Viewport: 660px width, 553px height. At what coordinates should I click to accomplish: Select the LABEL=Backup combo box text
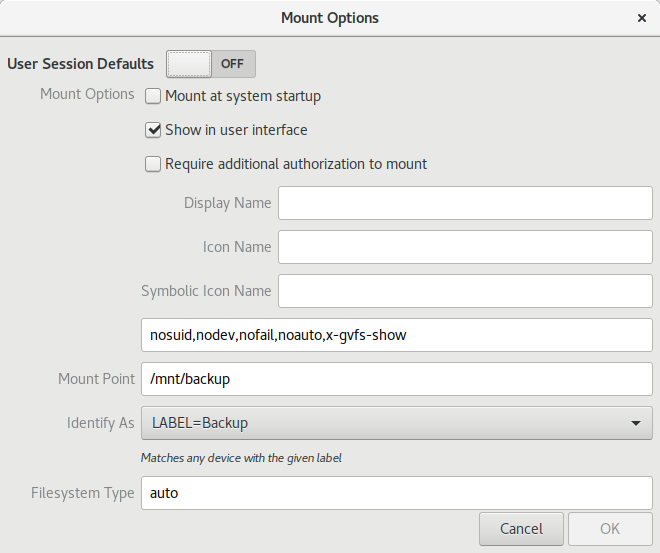tap(200, 423)
